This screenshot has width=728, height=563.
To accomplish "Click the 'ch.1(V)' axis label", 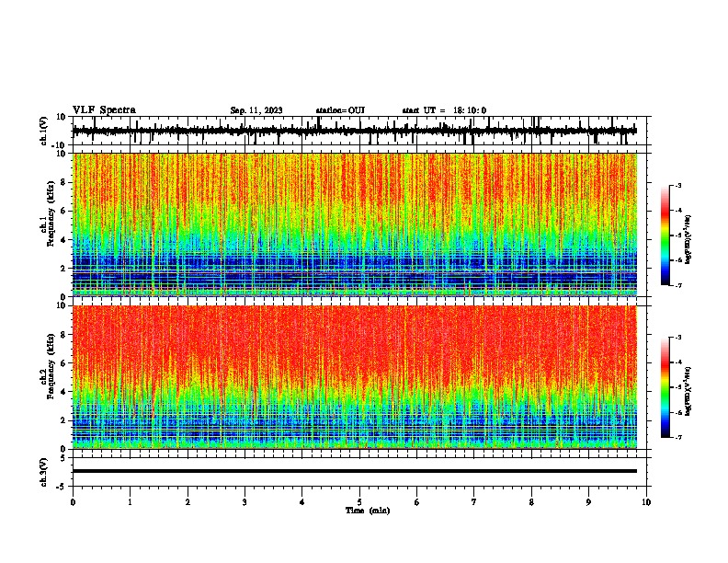I will tap(44, 131).
